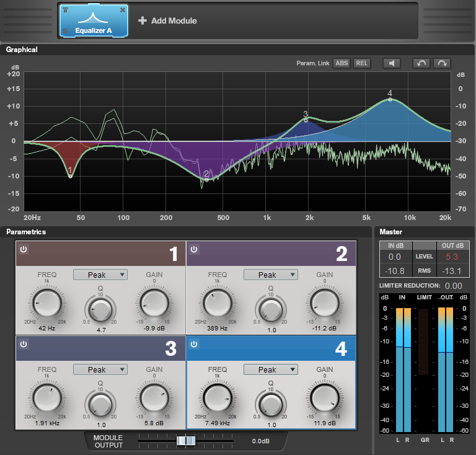Image resolution: width=476 pixels, height=455 pixels.
Task: Click the Module Output slider handle
Action: 186,441
